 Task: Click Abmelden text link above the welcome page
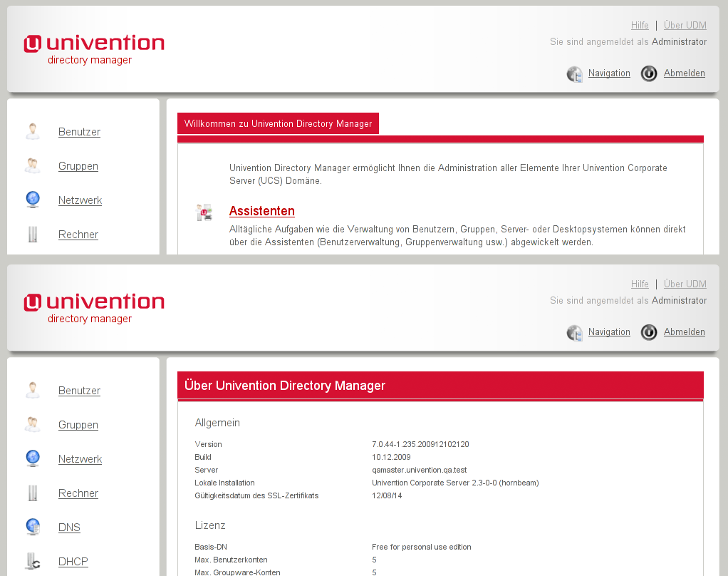(684, 73)
